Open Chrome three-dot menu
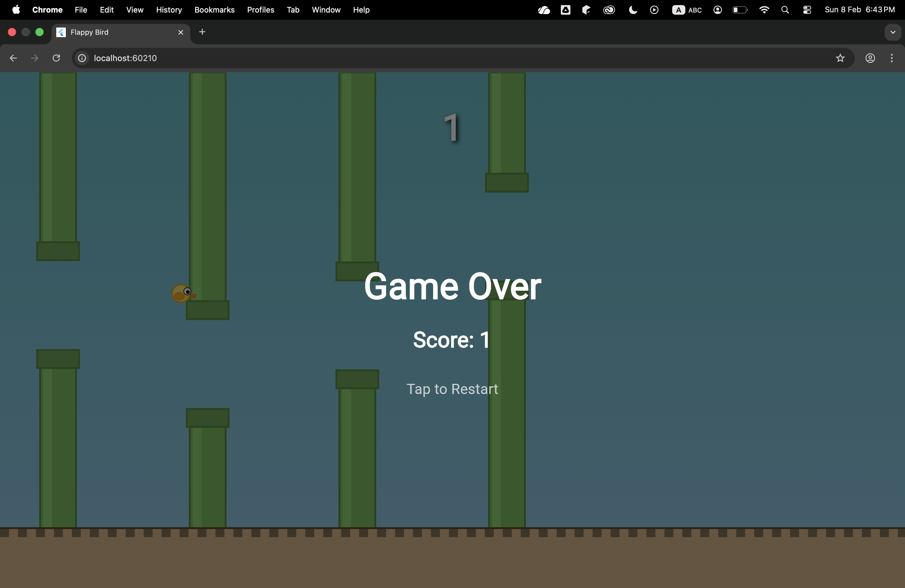Image resolution: width=905 pixels, height=588 pixels. tap(892, 58)
